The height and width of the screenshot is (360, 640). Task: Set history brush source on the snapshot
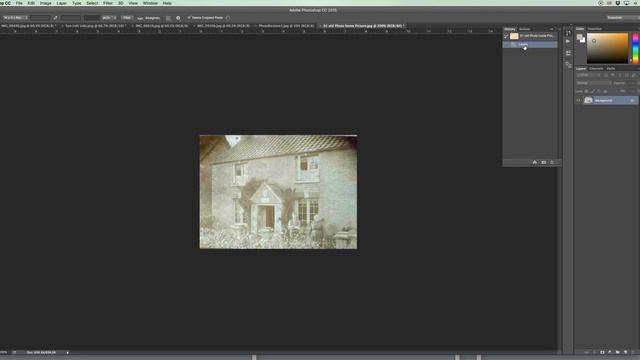click(506, 36)
